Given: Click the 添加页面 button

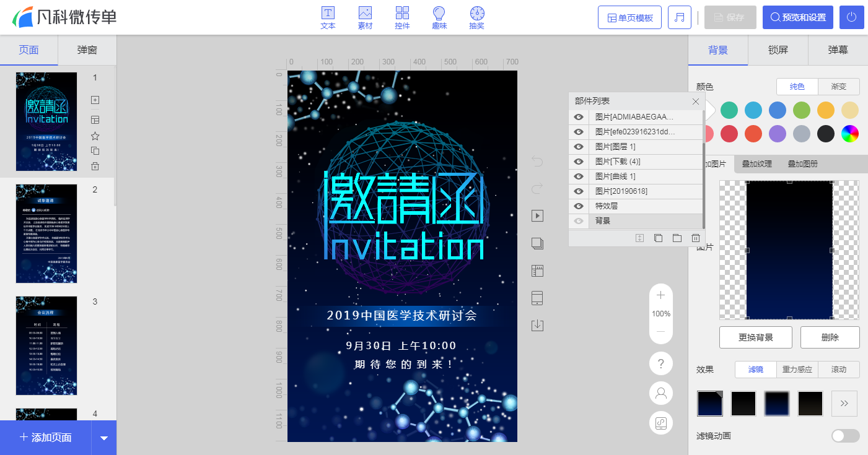Looking at the screenshot, I should point(46,438).
